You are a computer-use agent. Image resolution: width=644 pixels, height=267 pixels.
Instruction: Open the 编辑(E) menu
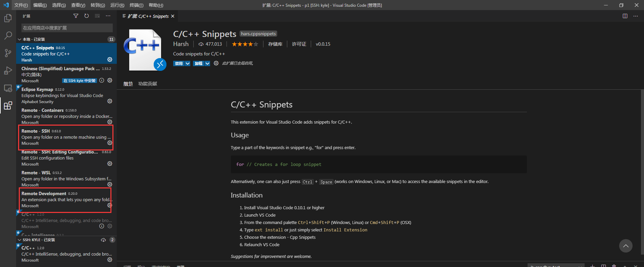click(x=40, y=5)
